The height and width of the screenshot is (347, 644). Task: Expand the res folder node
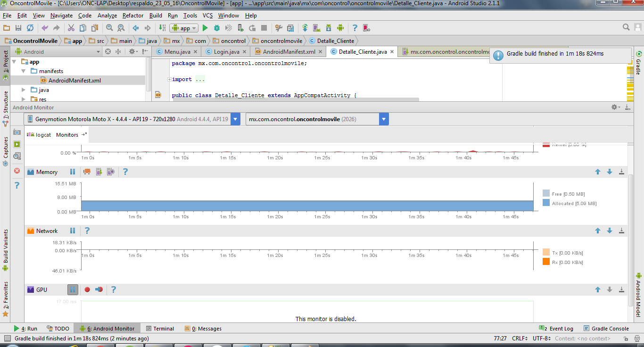pos(24,99)
